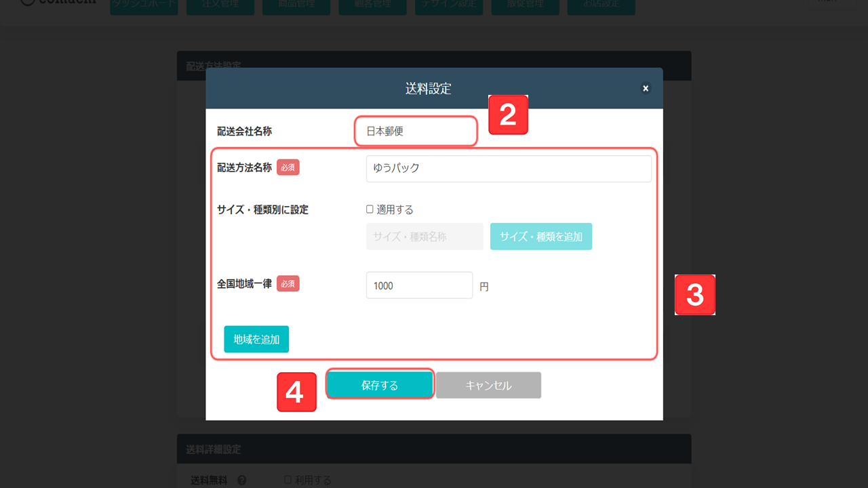
Task: Click the 配送方法名称 field containing ゆうパック
Action: (x=509, y=169)
